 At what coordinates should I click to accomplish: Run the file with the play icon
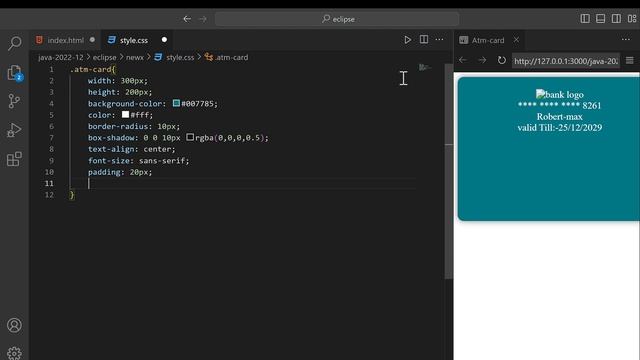tap(407, 40)
